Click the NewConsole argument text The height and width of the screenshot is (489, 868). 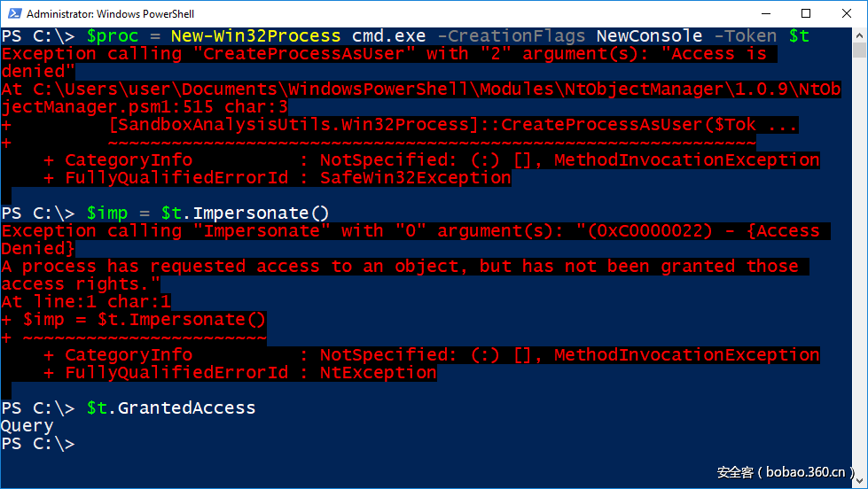[x=649, y=36]
